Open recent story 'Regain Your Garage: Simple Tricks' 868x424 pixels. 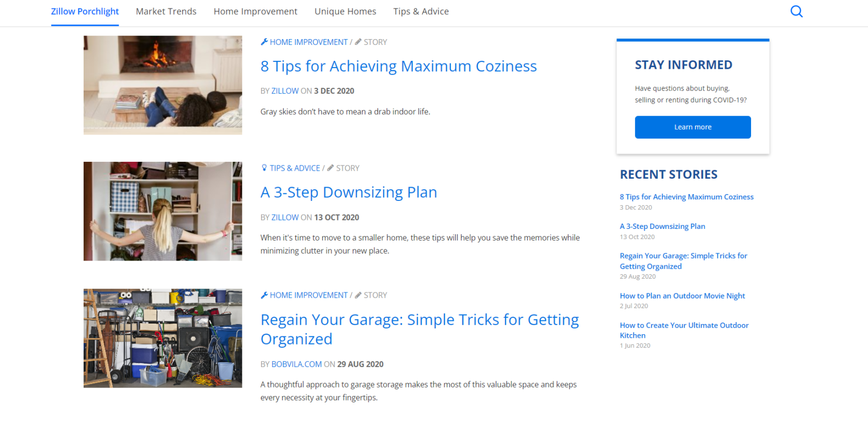click(683, 261)
